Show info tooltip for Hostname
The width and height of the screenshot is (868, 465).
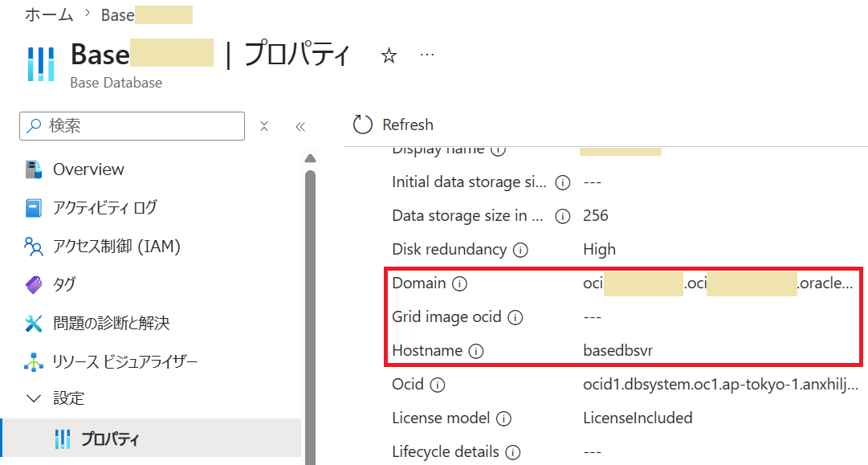pos(476,352)
